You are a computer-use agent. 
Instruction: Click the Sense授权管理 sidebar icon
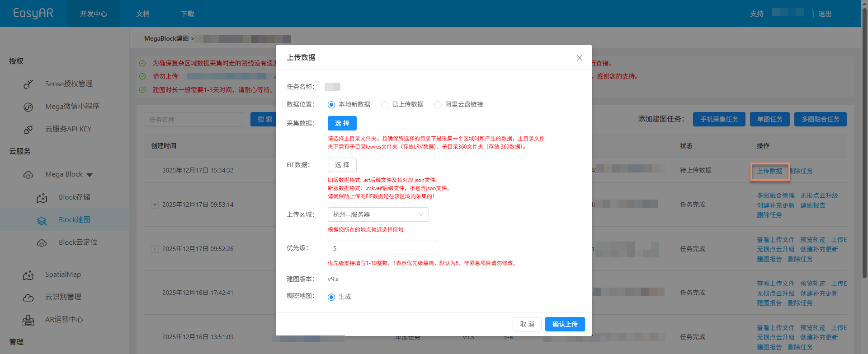pyautogui.click(x=28, y=84)
